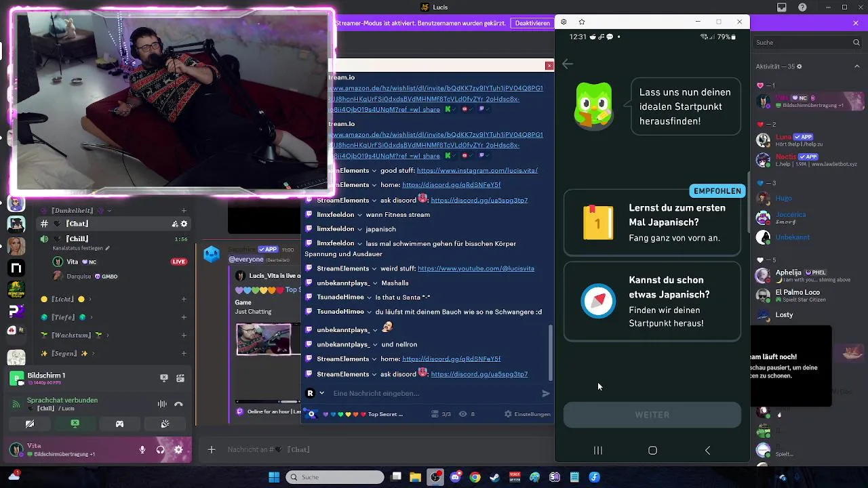
Task: Open the instagram.com/lucis.vita link in chat
Action: 477,171
